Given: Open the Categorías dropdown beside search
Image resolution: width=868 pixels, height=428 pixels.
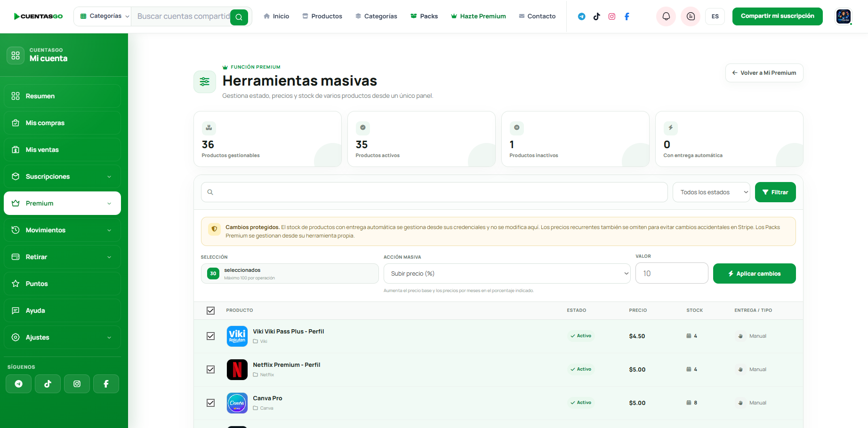Looking at the screenshot, I should (x=103, y=16).
